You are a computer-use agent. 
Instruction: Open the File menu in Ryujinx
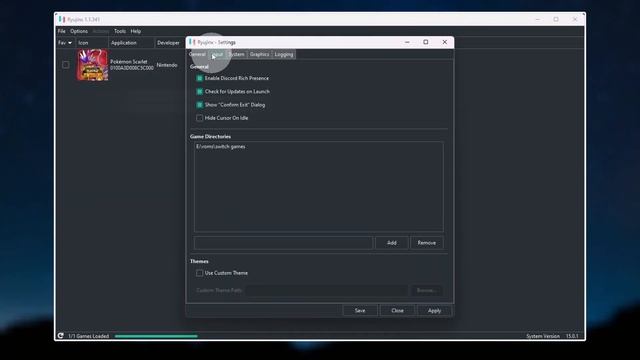pyautogui.click(x=62, y=31)
